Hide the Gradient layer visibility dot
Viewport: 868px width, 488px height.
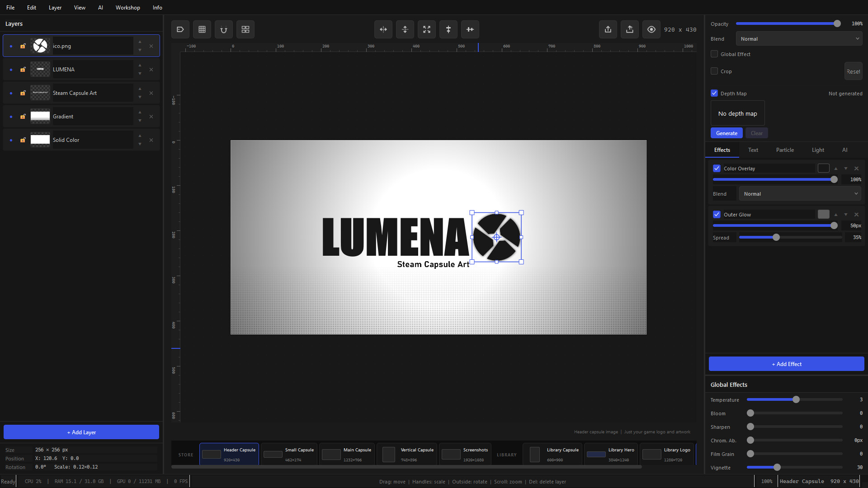click(11, 116)
